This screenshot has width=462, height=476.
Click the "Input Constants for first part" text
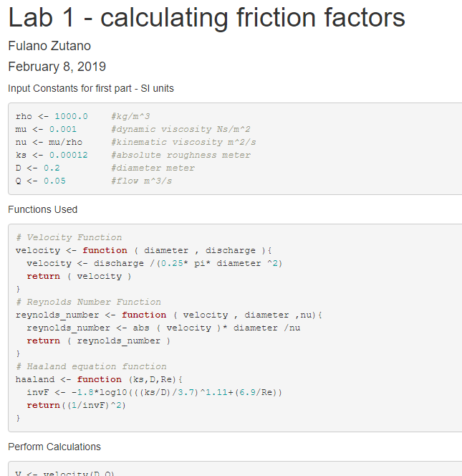90,88
